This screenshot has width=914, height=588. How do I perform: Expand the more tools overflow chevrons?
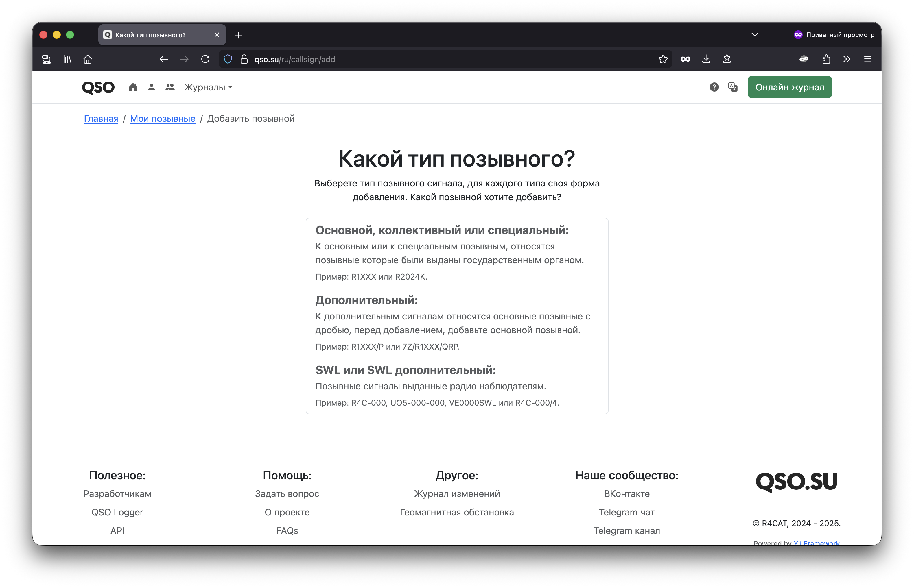click(846, 59)
